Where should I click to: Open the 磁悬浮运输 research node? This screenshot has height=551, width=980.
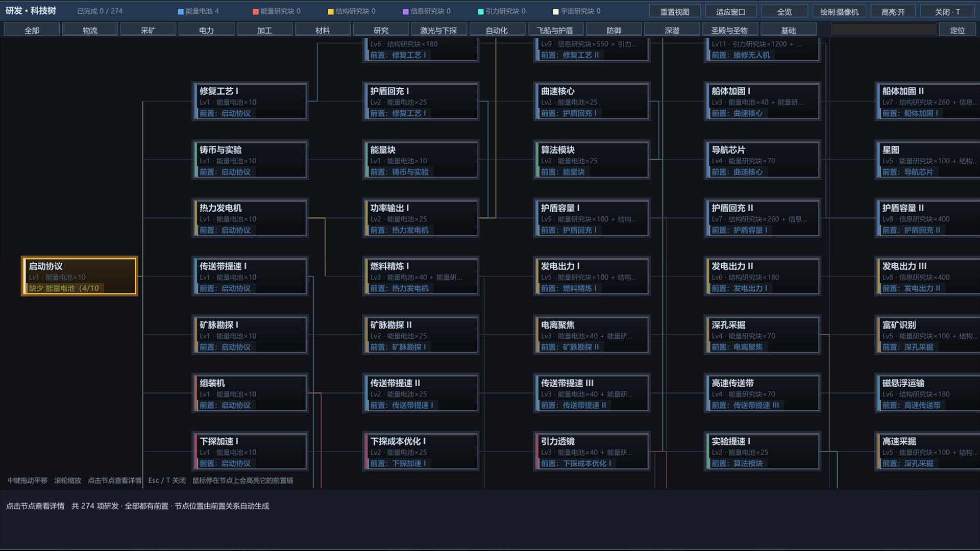point(928,393)
